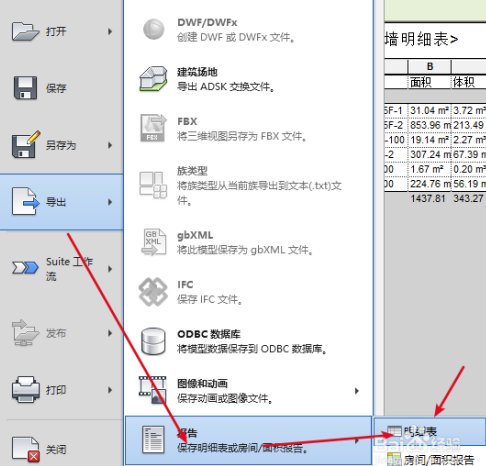Click the ODBC database cylinder icon
The image size is (486, 466).
153,341
